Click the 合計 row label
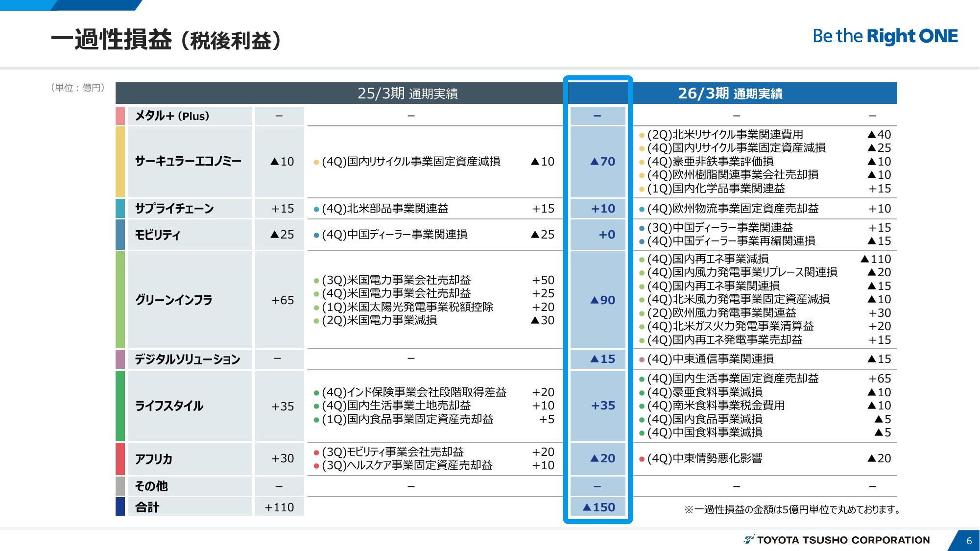The height and width of the screenshot is (551, 980). 147,507
